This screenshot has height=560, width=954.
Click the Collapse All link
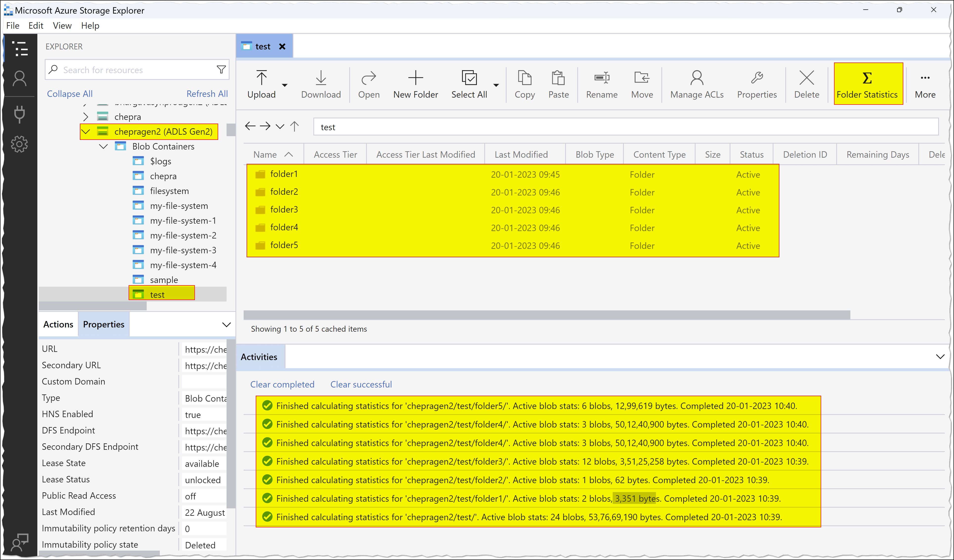70,93
